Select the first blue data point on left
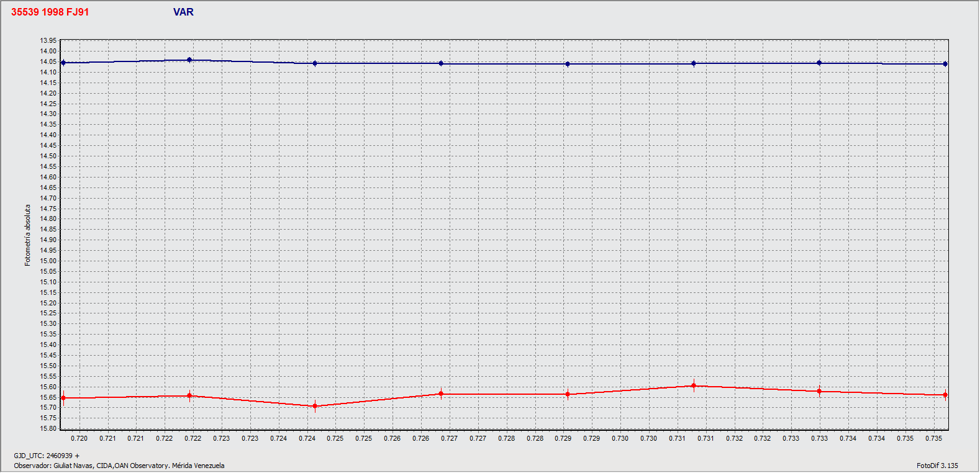The height and width of the screenshot is (473, 980). click(x=63, y=63)
